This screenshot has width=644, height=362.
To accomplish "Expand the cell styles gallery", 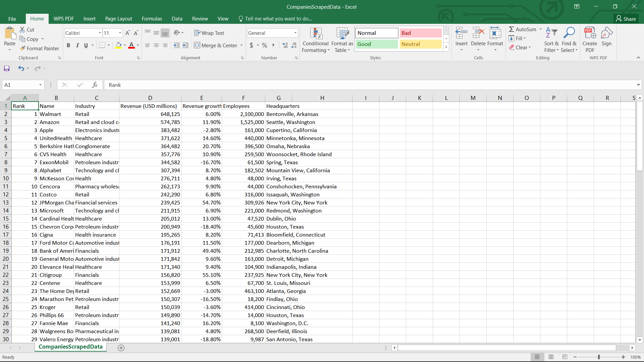I will click(x=446, y=47).
